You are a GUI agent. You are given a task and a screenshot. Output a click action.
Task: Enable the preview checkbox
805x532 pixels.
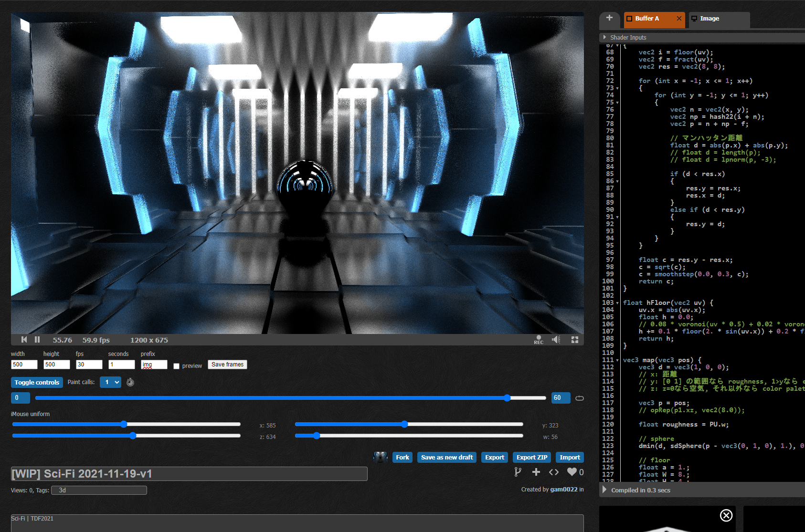tap(177, 366)
